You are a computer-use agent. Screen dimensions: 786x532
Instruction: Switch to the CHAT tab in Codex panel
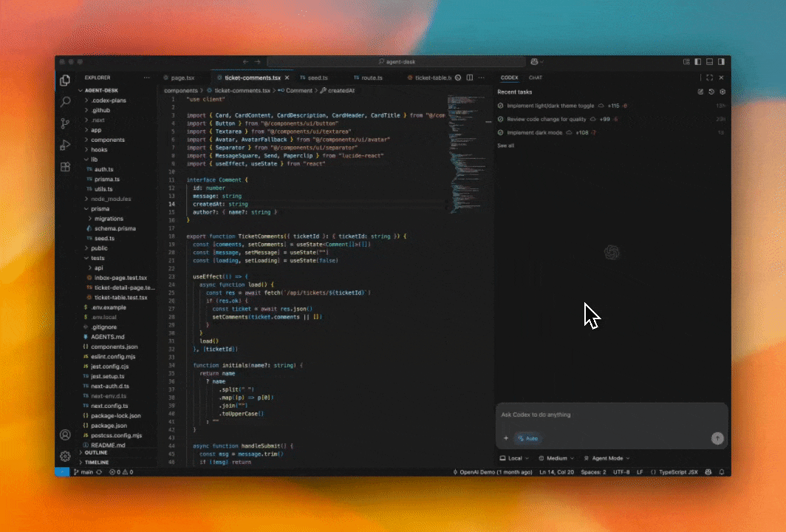tap(535, 77)
